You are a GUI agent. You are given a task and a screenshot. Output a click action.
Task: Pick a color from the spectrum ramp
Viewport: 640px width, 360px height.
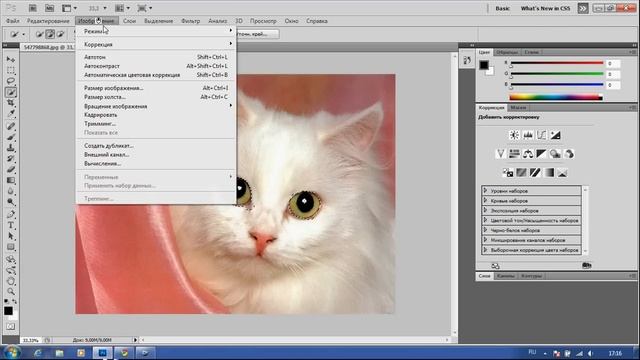coord(556,97)
